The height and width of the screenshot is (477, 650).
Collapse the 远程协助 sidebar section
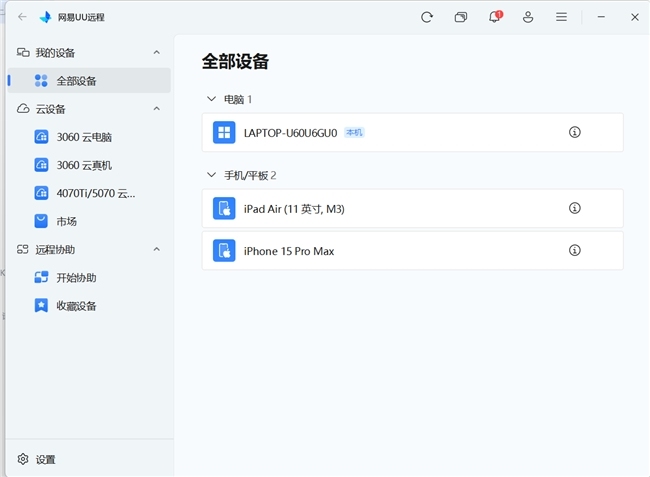(156, 249)
